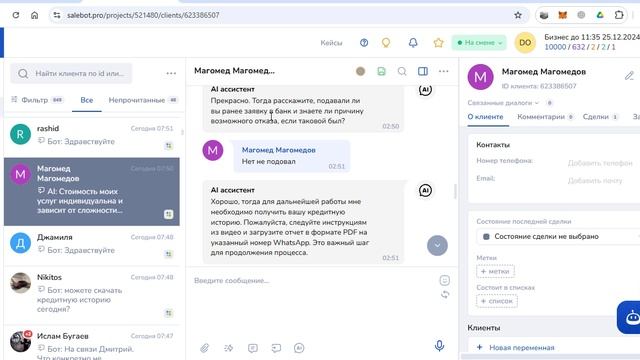This screenshot has height=360, width=640.
Task: Open the Nikitos conversation
Action: tap(92, 295)
